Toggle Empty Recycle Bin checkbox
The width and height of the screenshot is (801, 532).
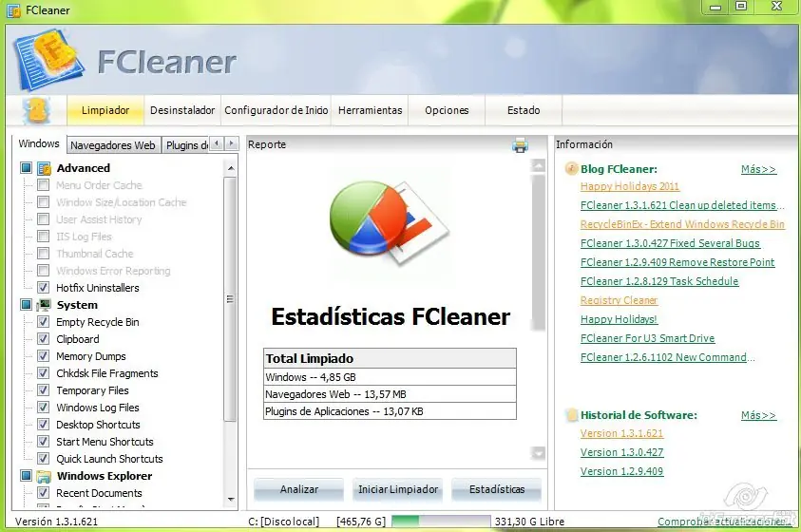pos(44,322)
